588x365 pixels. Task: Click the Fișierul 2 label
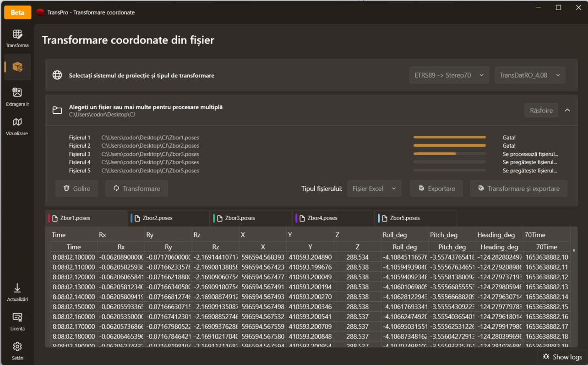(x=80, y=146)
